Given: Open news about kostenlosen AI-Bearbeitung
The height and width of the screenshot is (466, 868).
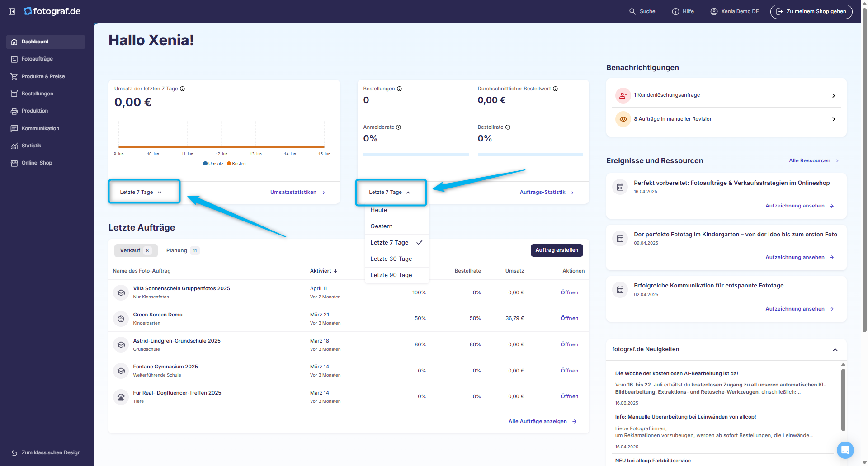Looking at the screenshot, I should click(676, 373).
